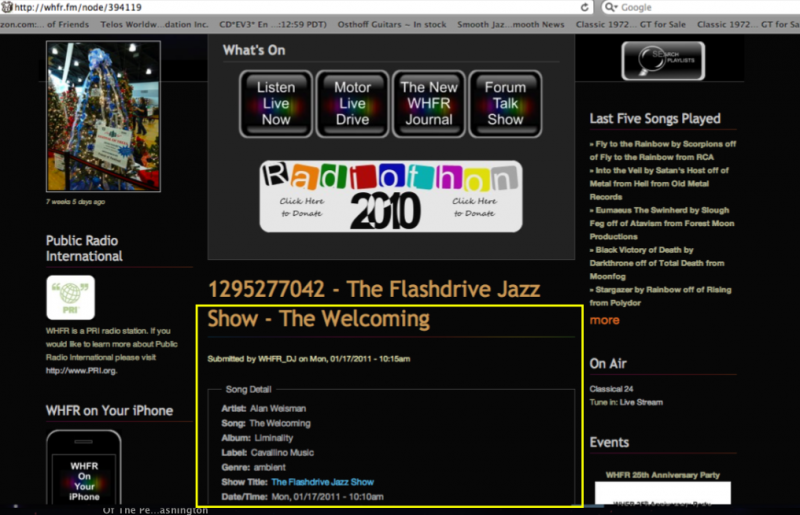Image resolution: width=800 pixels, height=515 pixels.
Task: Open the Christmas tree photo thumbnail
Action: pyautogui.click(x=103, y=116)
